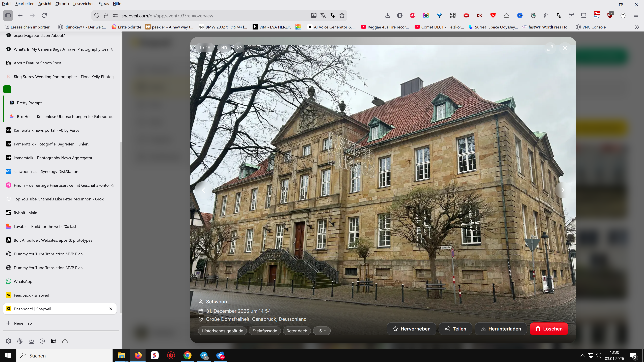Select the Historisches gebäude tag
Viewport: 644px width, 362px height.
click(x=222, y=331)
